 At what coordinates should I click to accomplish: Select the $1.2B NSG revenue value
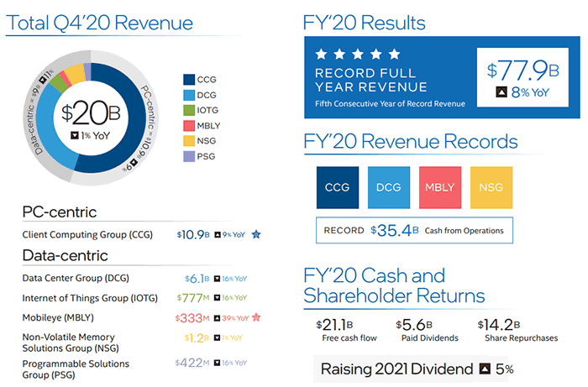(x=197, y=338)
